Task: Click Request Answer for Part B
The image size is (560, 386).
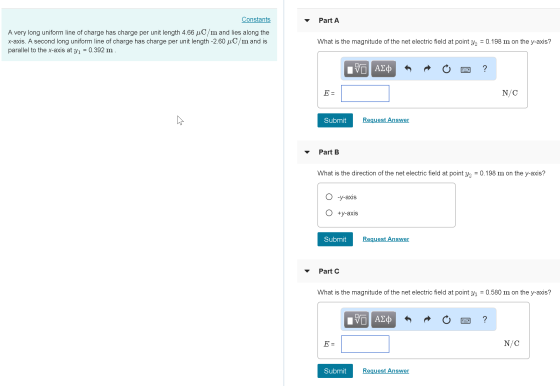Action: pos(386,239)
